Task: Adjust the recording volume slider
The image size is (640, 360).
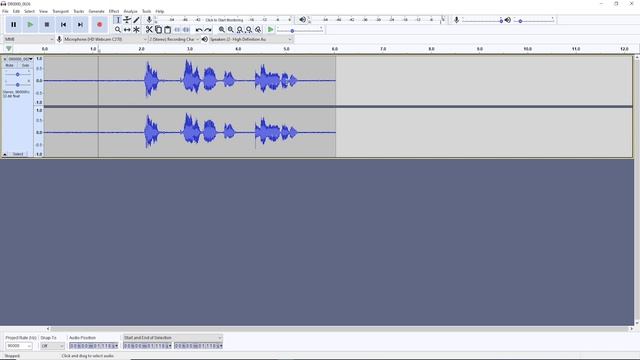Action: (x=482, y=20)
